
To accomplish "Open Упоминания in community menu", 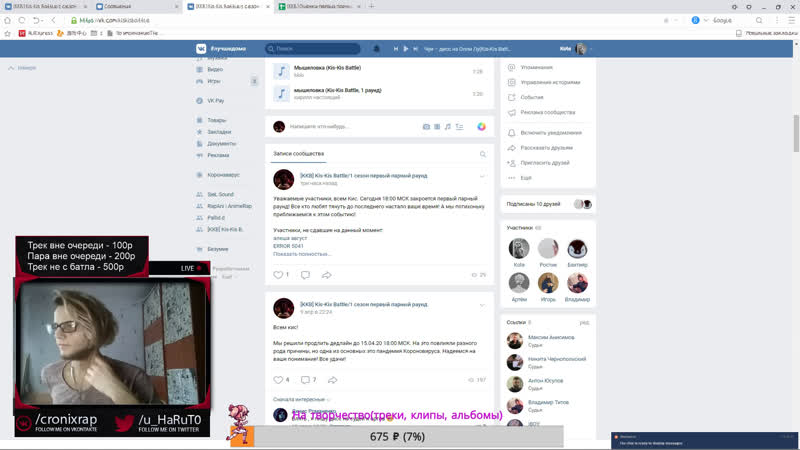I will click(536, 67).
